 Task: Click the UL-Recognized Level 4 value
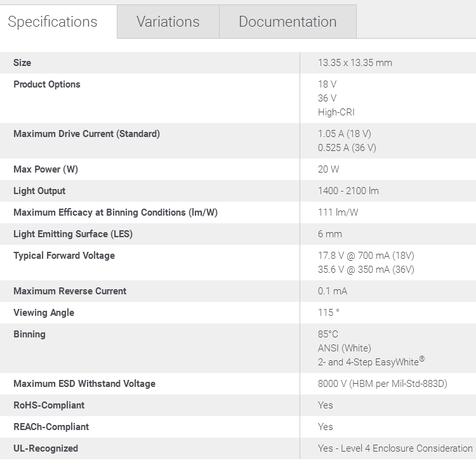coord(395,448)
